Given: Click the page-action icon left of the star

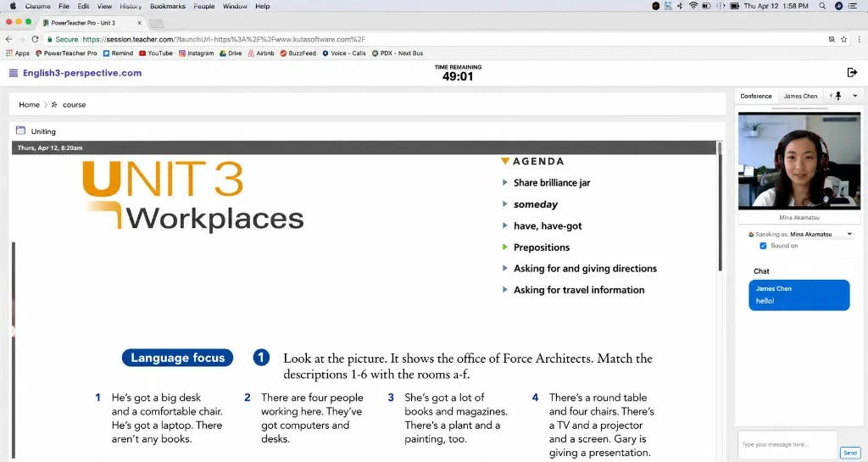Looking at the screenshot, I should [x=832, y=39].
